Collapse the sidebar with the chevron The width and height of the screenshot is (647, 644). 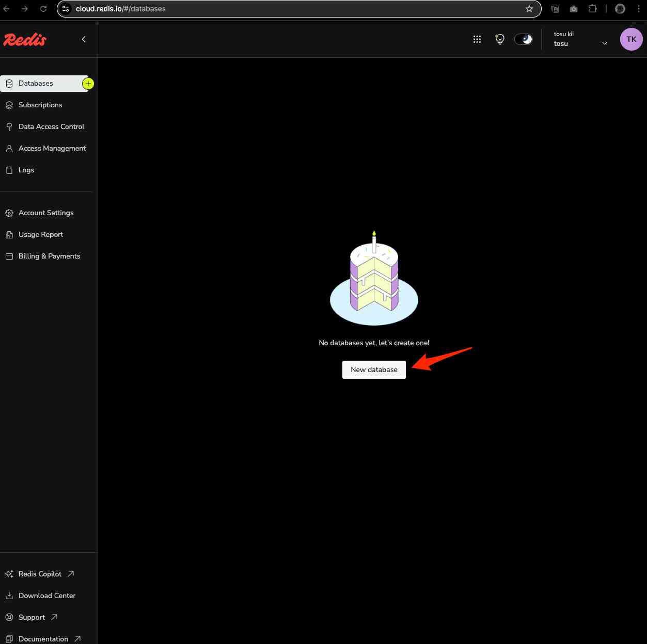pos(84,39)
